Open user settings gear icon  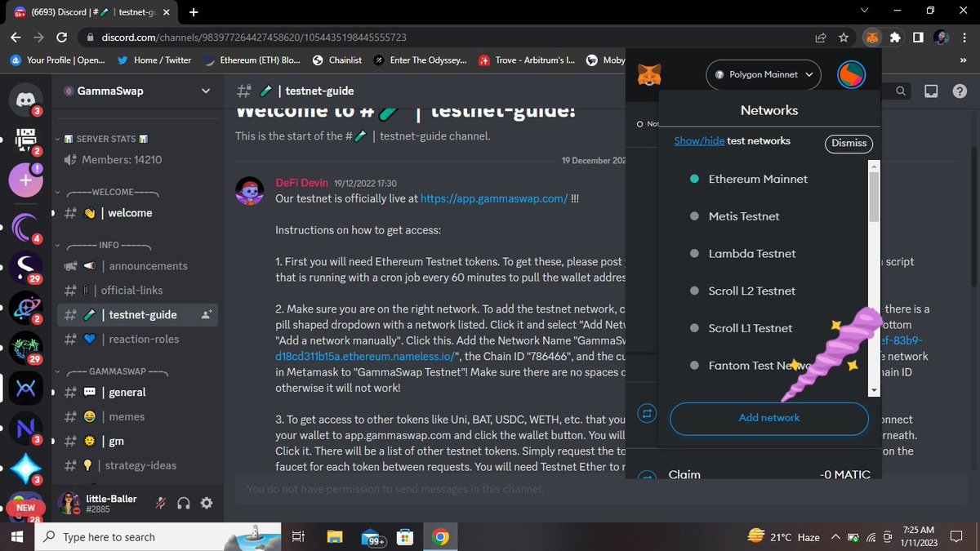click(x=207, y=503)
